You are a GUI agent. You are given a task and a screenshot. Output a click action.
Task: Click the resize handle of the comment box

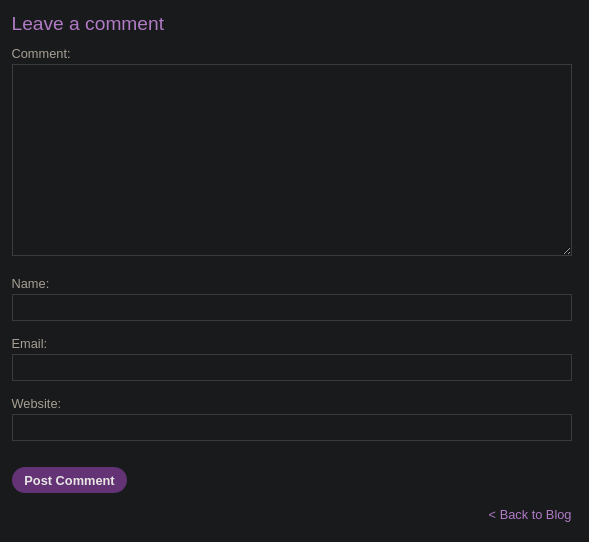click(567, 251)
